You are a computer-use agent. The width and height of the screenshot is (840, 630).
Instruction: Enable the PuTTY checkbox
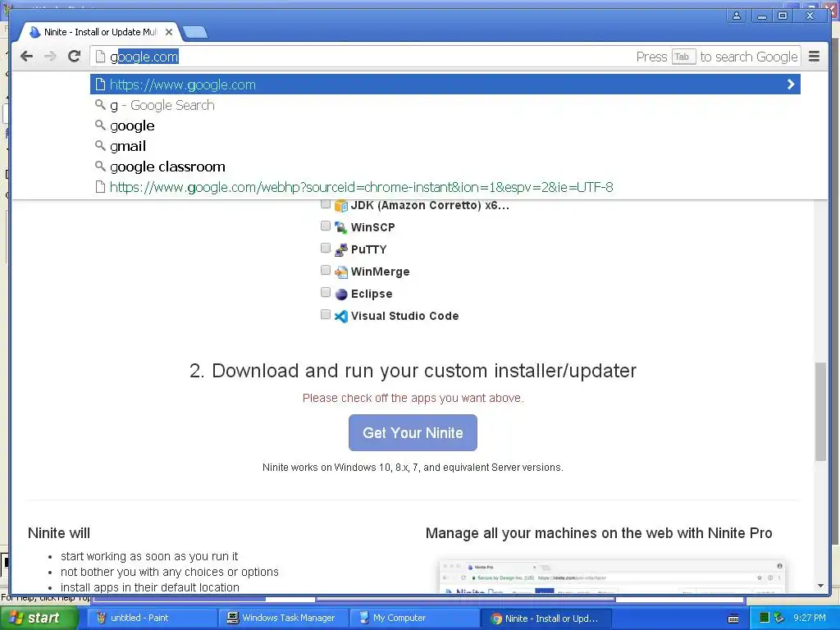[325, 248]
